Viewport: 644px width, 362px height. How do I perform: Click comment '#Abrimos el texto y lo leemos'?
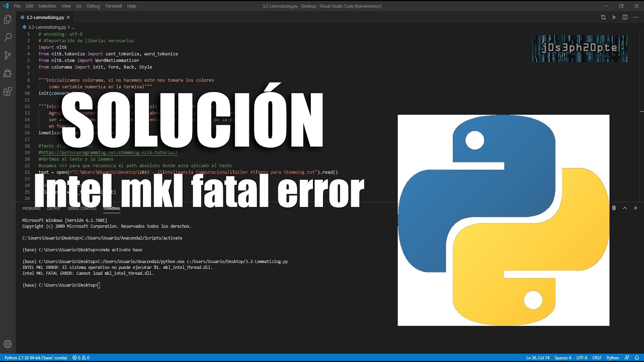(76, 159)
